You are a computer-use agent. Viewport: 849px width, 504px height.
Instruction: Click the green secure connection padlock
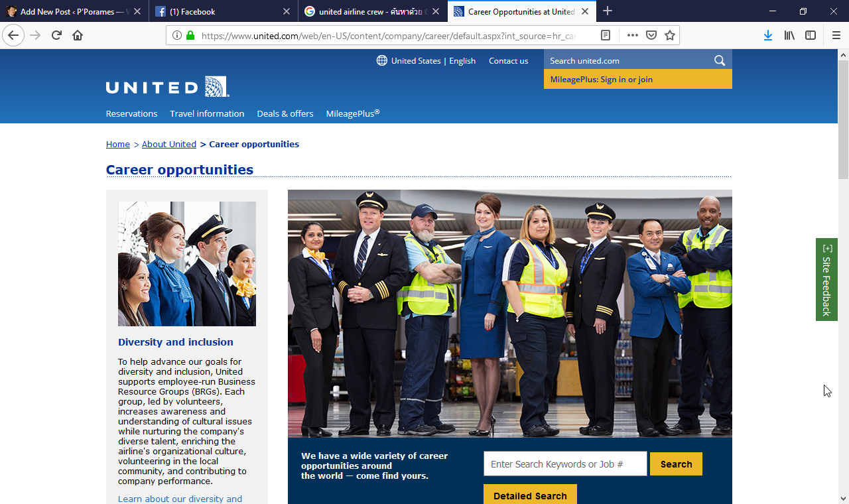(190, 35)
